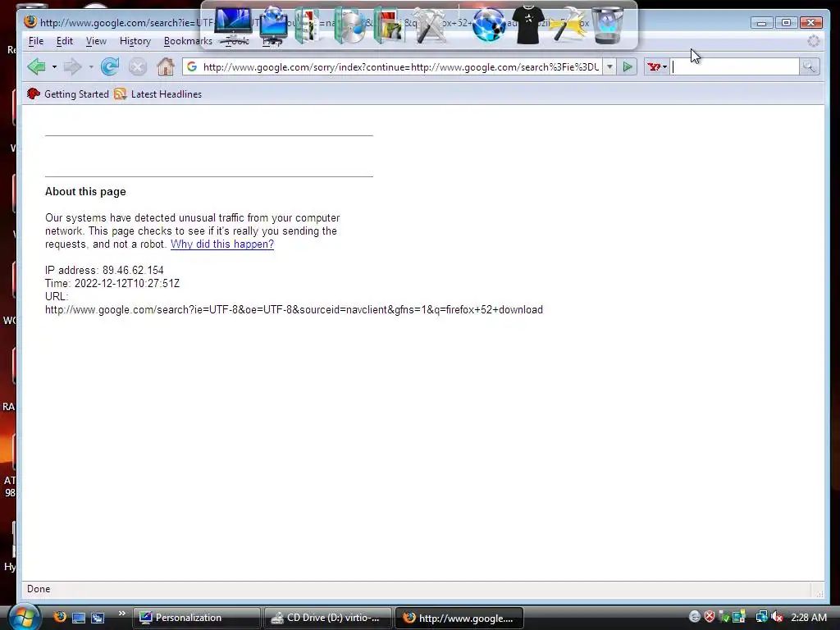Select the "About this page" heading
The image size is (840, 630).
coord(85,192)
